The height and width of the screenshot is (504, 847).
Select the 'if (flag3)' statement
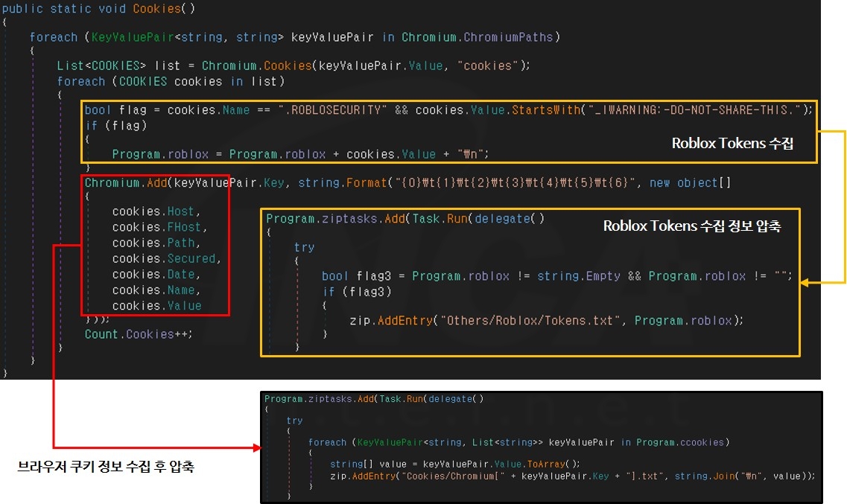pyautogui.click(x=357, y=292)
